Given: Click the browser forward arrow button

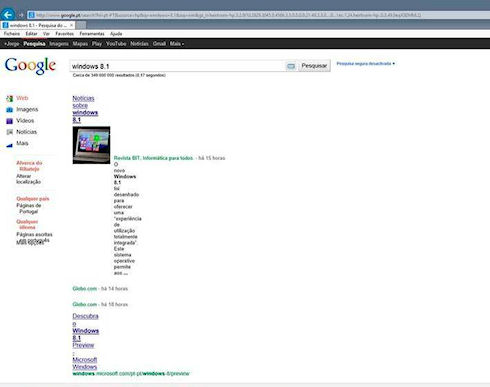Looking at the screenshot, I should (x=21, y=15).
